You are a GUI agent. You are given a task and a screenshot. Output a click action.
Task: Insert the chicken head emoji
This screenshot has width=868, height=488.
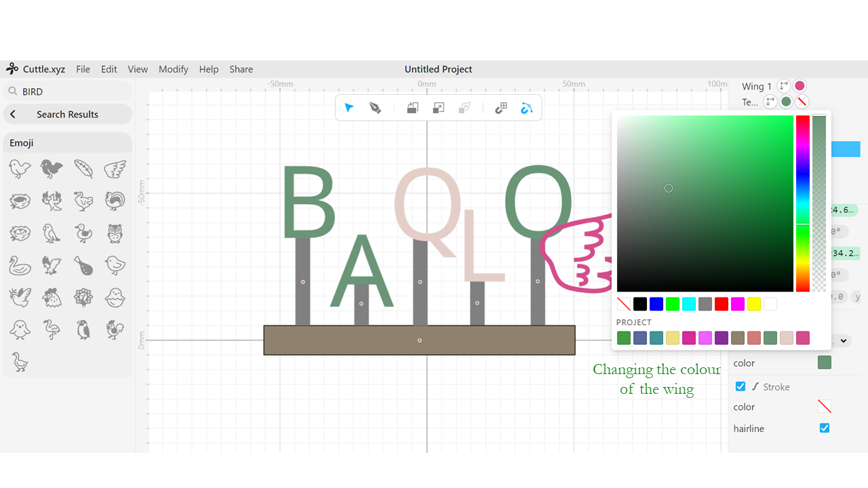[52, 297]
